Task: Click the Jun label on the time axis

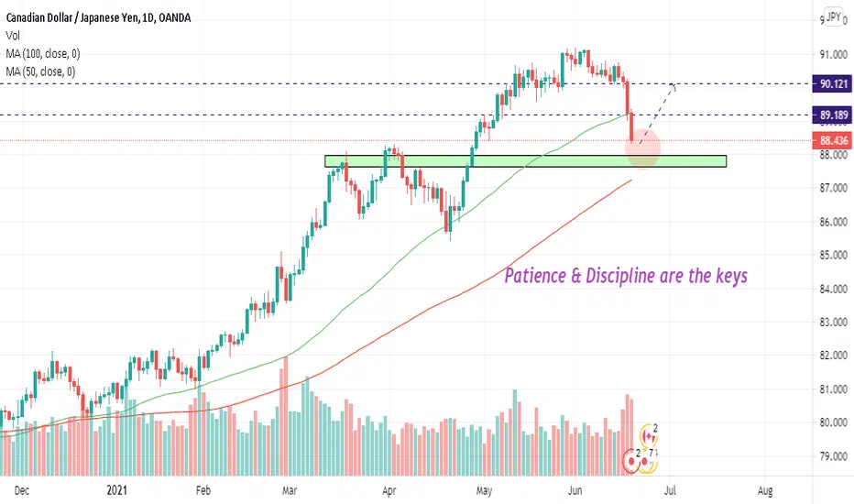Action: click(x=575, y=490)
